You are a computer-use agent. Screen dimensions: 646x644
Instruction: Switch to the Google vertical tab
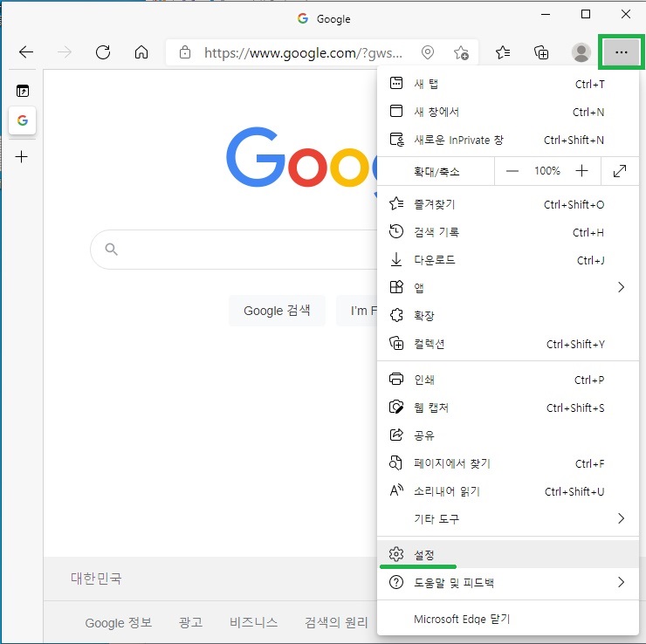coord(22,120)
